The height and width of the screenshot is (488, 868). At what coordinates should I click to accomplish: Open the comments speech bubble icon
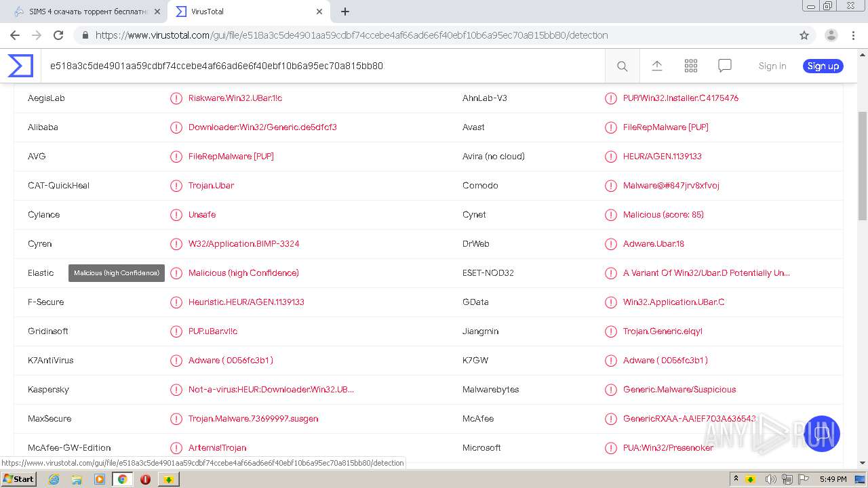tap(725, 66)
